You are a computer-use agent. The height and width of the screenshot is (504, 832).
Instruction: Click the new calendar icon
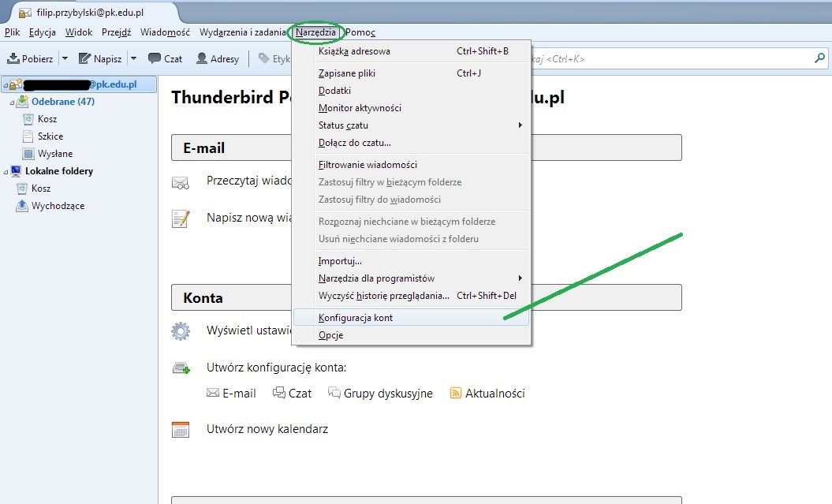coord(181,430)
